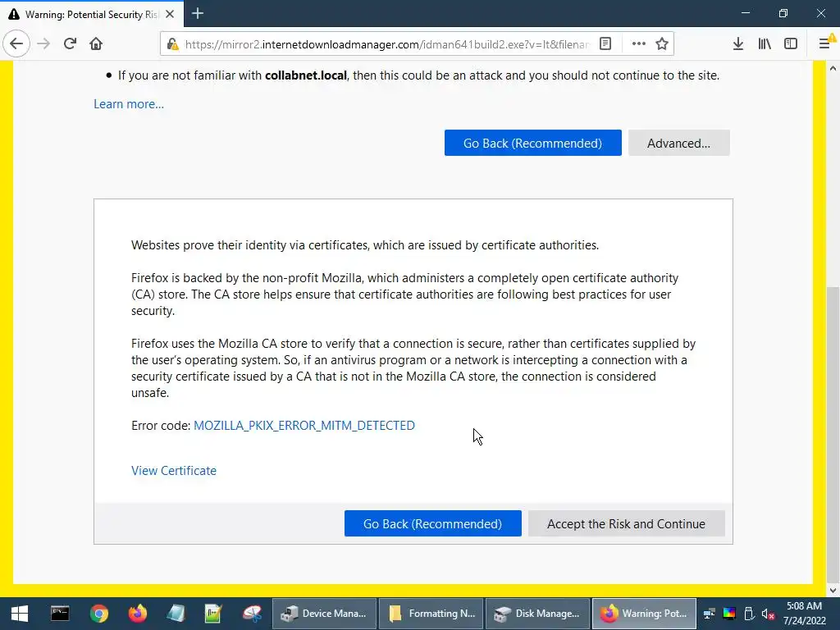Switch to Device Manager taskbar window
Viewport: 840px width, 630px height.
324,614
